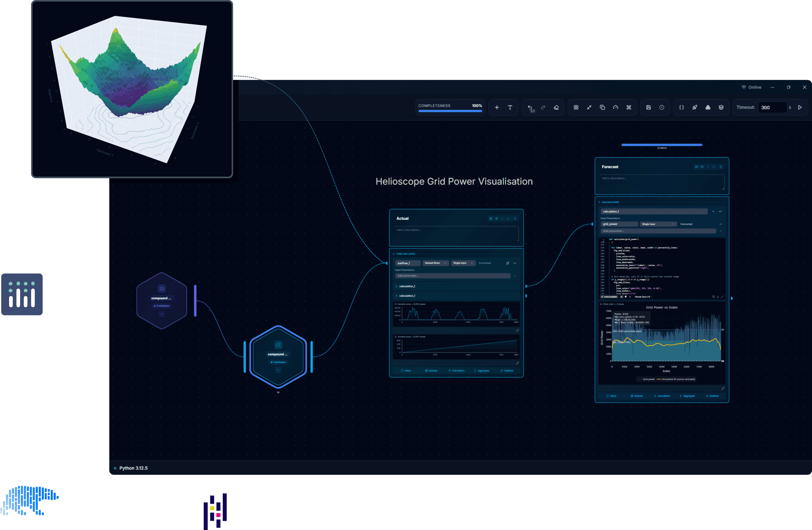
Task: Click the COMPLETENESS progress bar
Action: point(450,111)
